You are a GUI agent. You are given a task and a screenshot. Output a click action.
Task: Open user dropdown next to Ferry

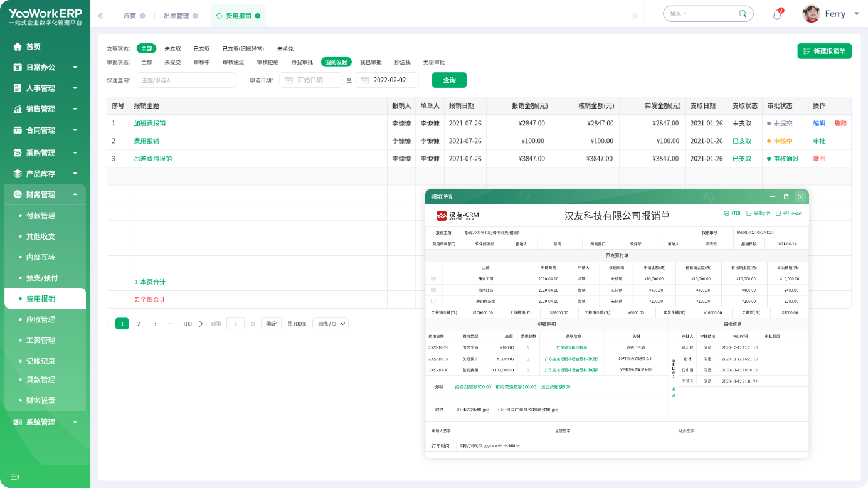tap(857, 14)
